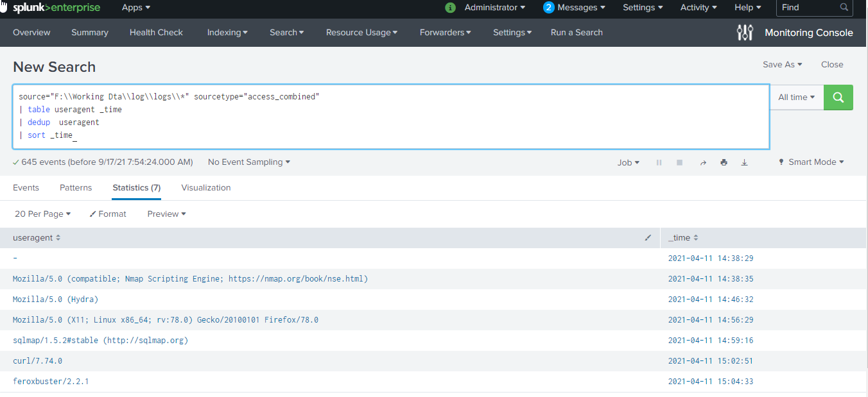868x397 pixels.
Task: Open the All time range picker
Action: [795, 97]
